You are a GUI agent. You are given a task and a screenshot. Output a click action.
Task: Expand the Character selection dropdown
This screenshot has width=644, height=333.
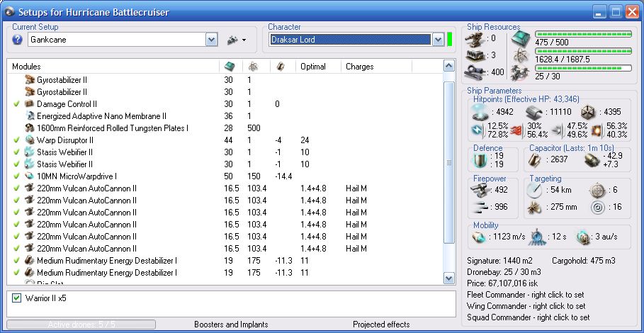pos(439,40)
